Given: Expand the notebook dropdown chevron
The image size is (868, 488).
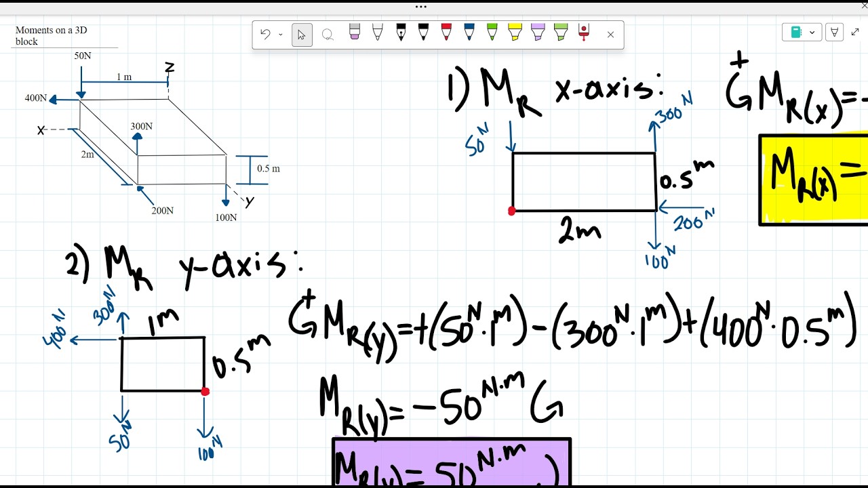Looking at the screenshot, I should [x=812, y=32].
